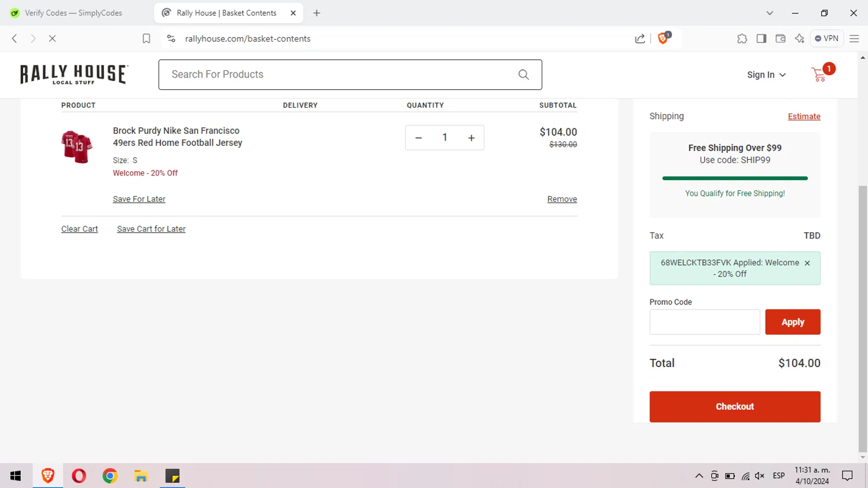Open the tab search dropdown arrow
Image resolution: width=868 pixels, height=488 pixels.
(x=770, y=13)
